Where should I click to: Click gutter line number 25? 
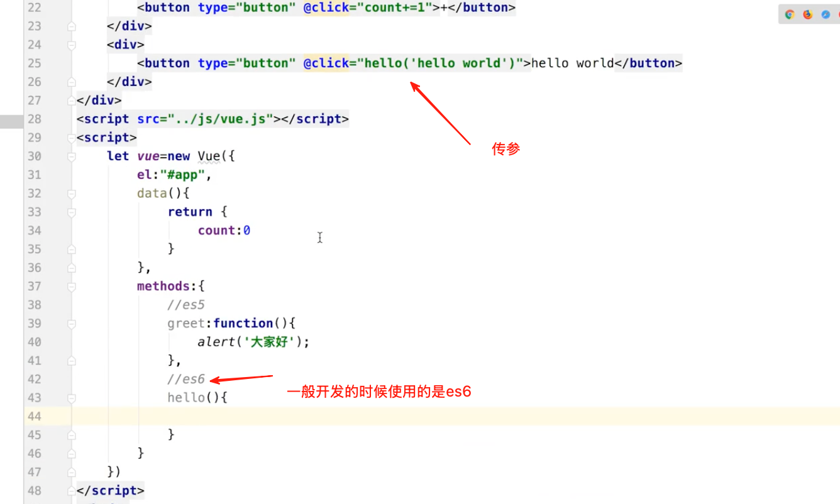click(x=35, y=63)
